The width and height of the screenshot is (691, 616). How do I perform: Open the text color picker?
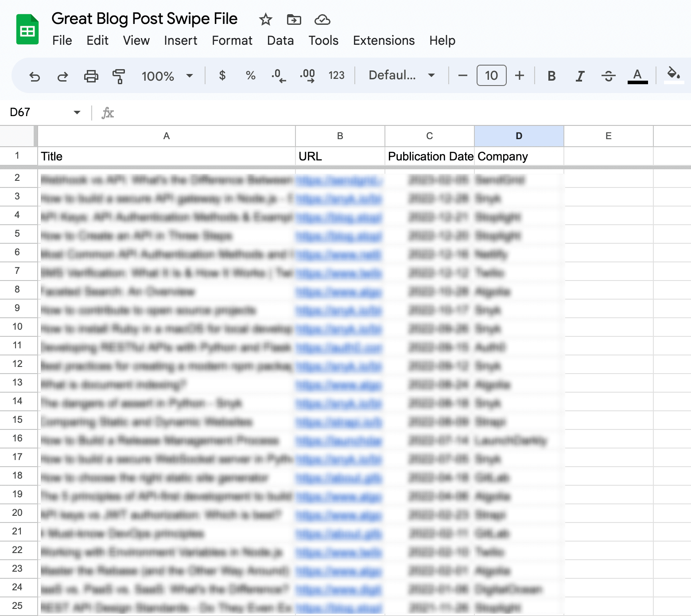tap(637, 76)
